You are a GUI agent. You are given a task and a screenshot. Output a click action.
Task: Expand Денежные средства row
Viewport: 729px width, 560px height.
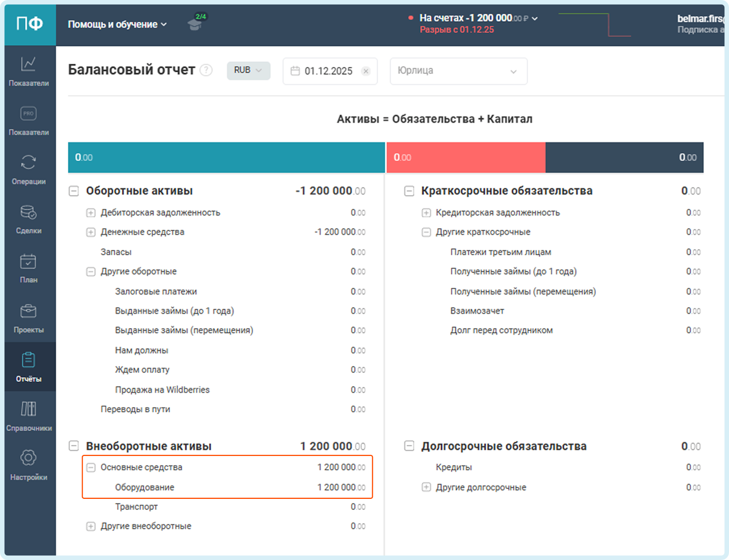click(x=91, y=232)
